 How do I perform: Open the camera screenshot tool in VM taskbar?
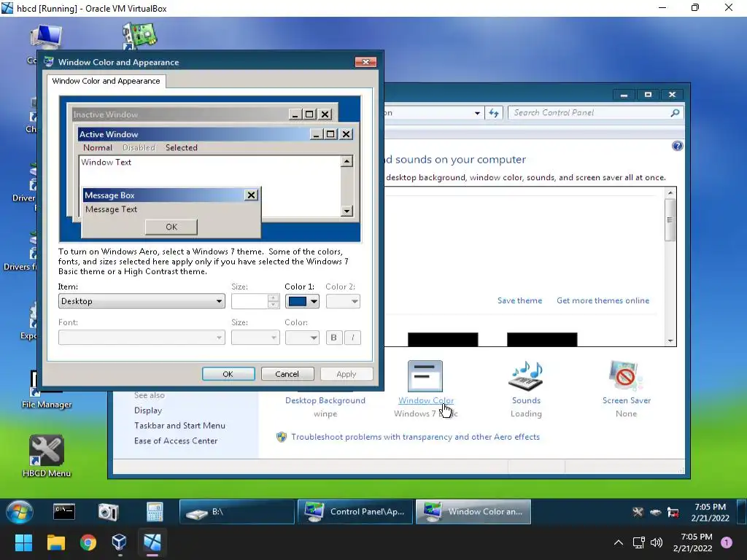(108, 512)
